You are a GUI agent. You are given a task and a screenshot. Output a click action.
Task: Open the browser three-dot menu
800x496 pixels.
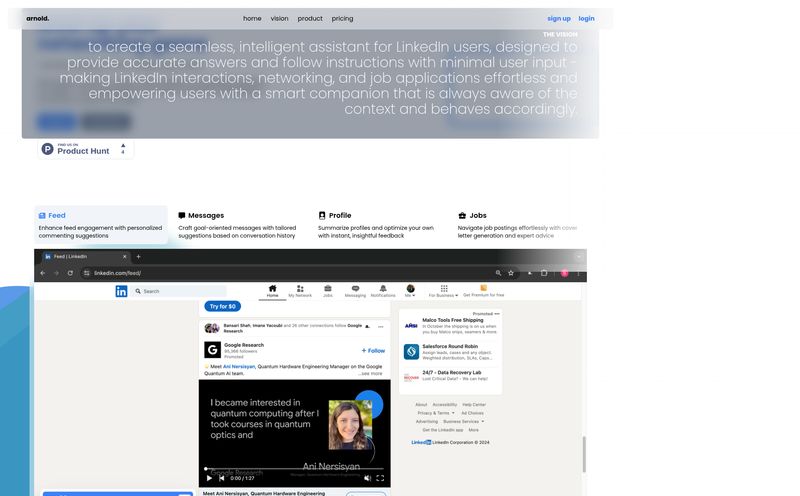(x=579, y=273)
